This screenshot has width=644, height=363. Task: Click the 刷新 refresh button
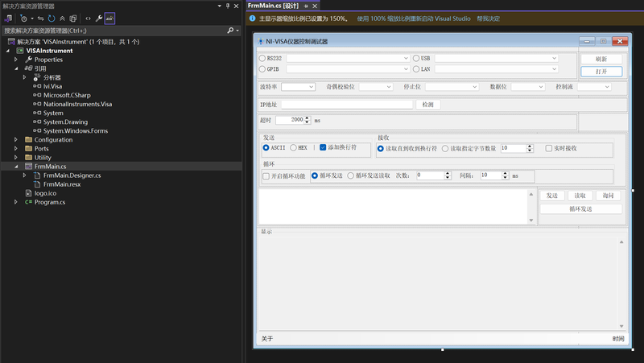pyautogui.click(x=601, y=59)
